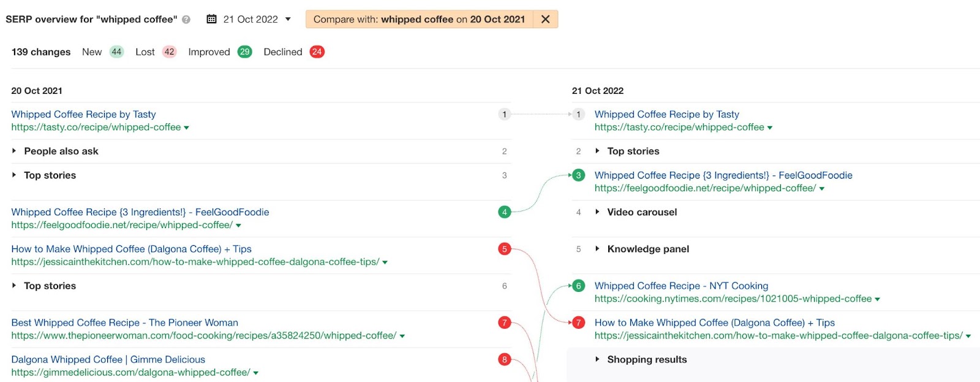
Task: Click feelgoodfoodie.net URL text in 2022 column
Action: [705, 189]
